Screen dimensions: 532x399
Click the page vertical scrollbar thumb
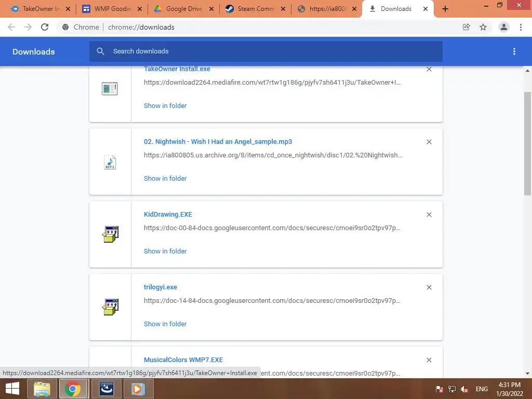pos(527,143)
